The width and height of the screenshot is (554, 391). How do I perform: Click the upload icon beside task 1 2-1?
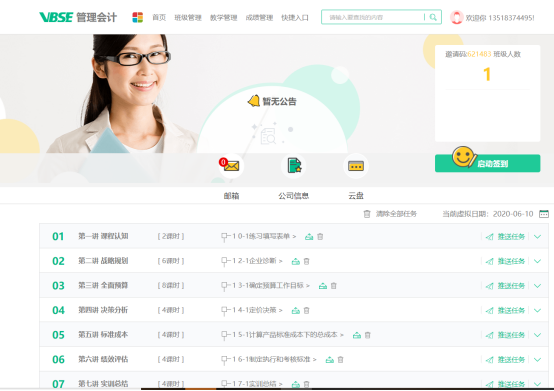(296, 261)
